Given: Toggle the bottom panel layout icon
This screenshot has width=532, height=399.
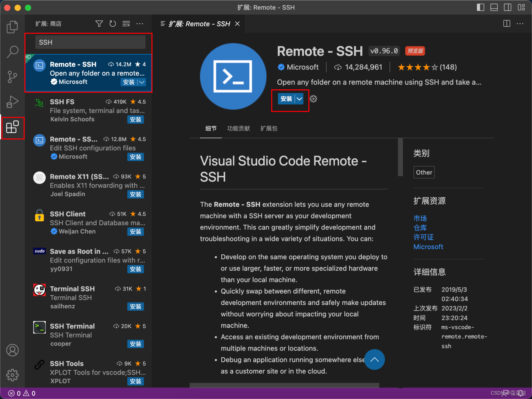Looking at the screenshot, I should point(494,7).
